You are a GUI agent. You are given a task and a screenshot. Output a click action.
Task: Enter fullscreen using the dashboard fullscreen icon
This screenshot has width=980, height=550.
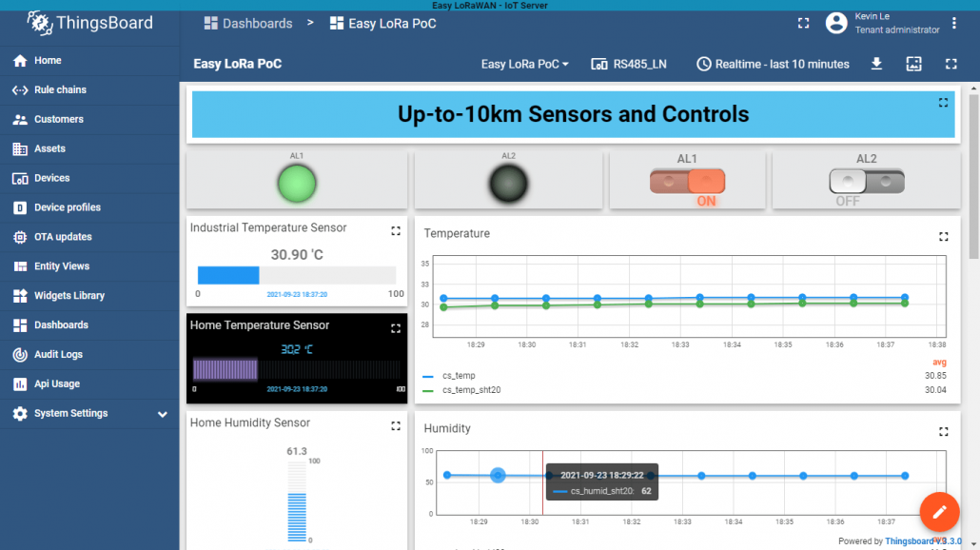pos(951,64)
